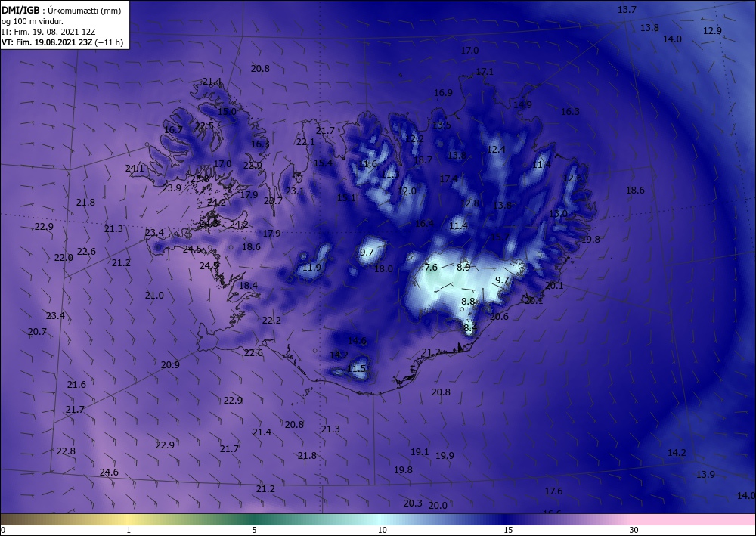The width and height of the screenshot is (756, 536).
Task: Click the 8.9 value on the map
Action: [x=463, y=267]
